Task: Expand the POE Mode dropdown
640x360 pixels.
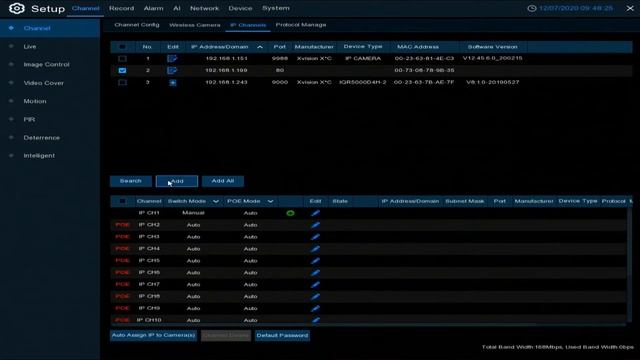Action: pyautogui.click(x=270, y=201)
